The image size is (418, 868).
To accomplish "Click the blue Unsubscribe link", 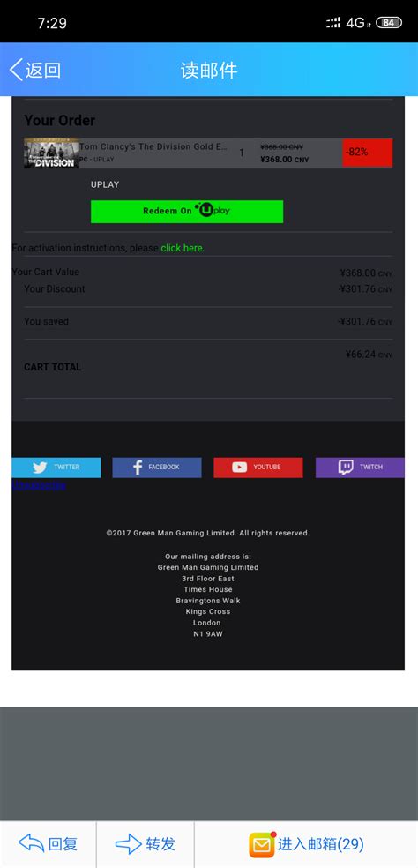I will click(x=39, y=485).
